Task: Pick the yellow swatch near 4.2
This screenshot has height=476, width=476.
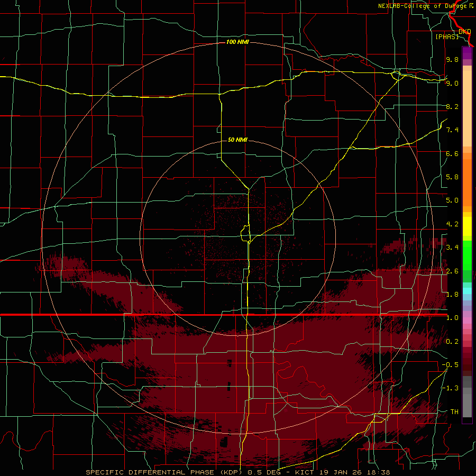Action: pyautogui.click(x=467, y=226)
